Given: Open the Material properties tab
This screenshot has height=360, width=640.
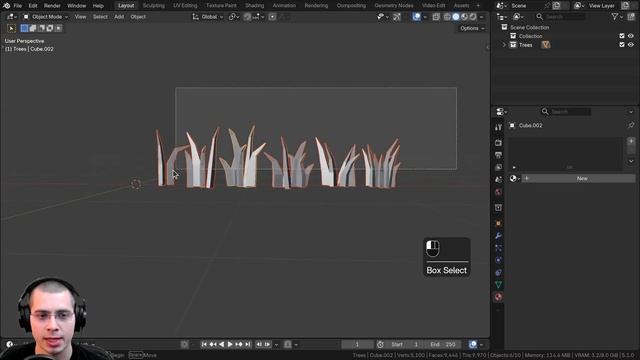Looking at the screenshot, I should pos(498,297).
